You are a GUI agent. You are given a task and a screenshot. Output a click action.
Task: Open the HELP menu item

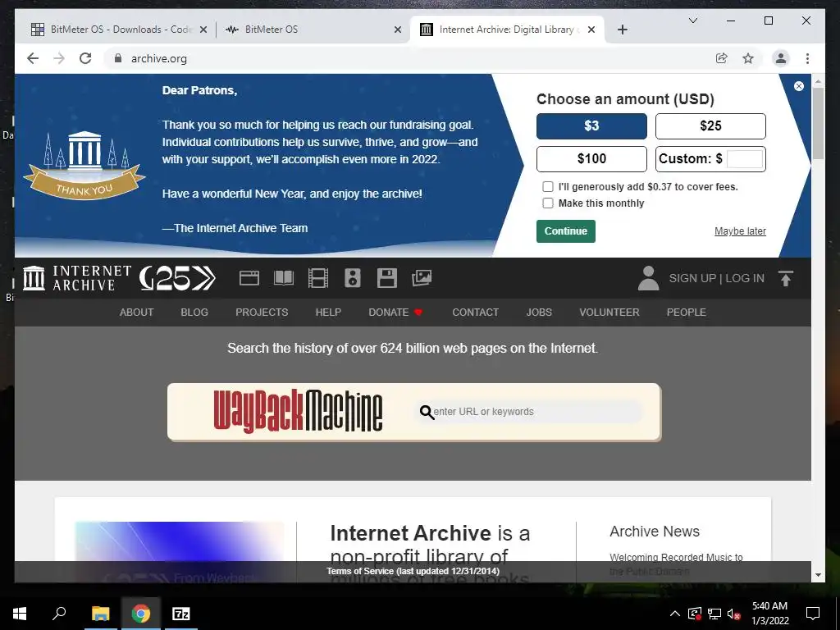[x=328, y=313]
